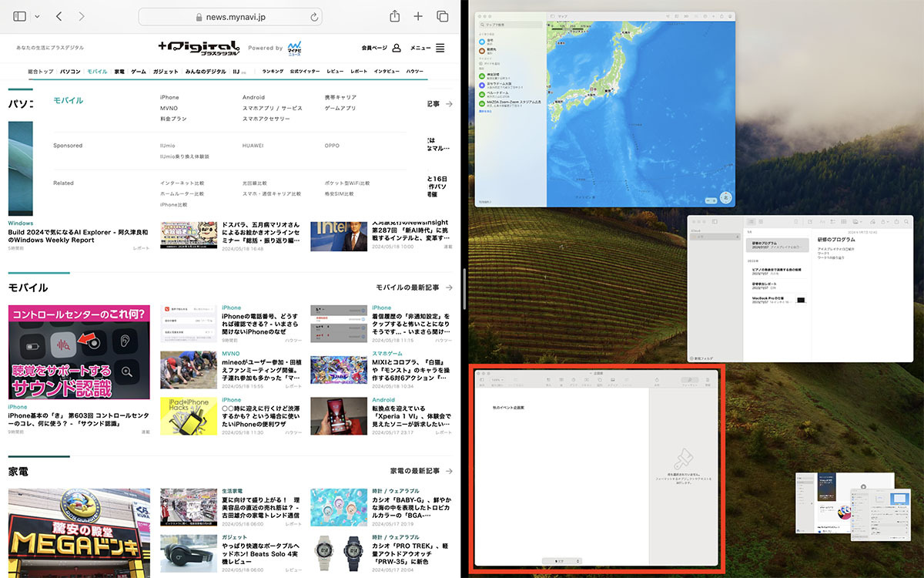
Task: Open the 研修のプログラム note in Notes list
Action: point(777,245)
